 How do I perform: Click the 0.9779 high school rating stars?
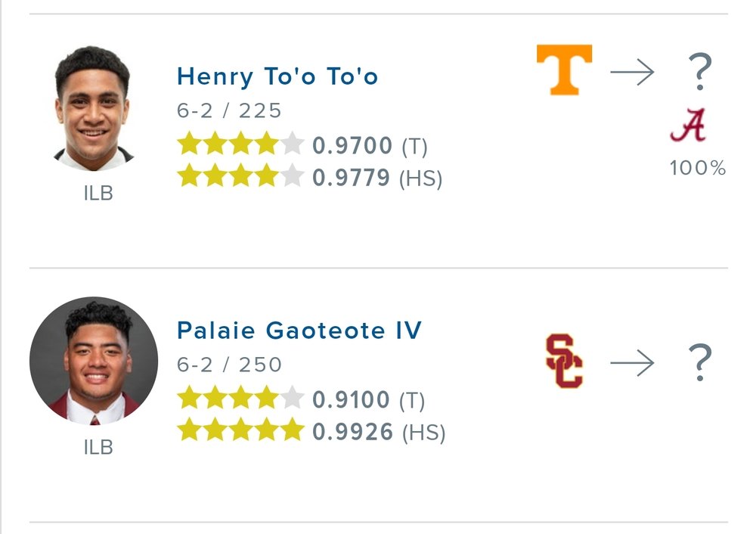[240, 177]
